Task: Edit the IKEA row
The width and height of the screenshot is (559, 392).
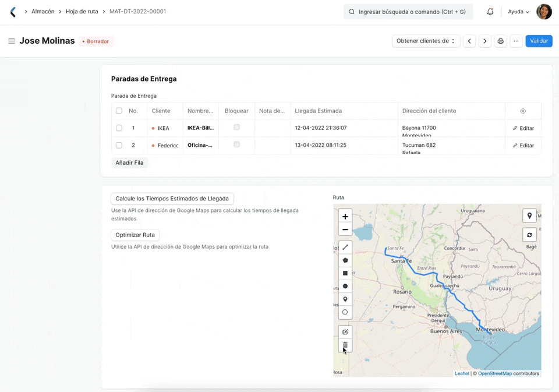Action: 523,128
